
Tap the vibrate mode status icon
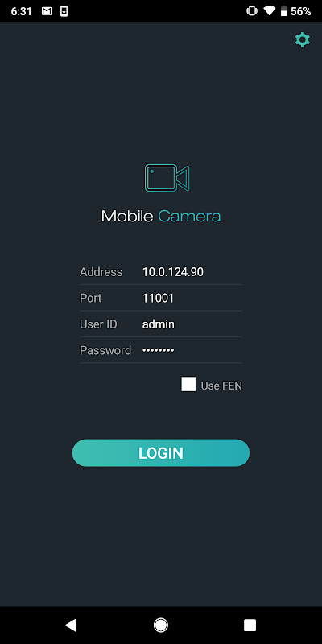point(251,11)
